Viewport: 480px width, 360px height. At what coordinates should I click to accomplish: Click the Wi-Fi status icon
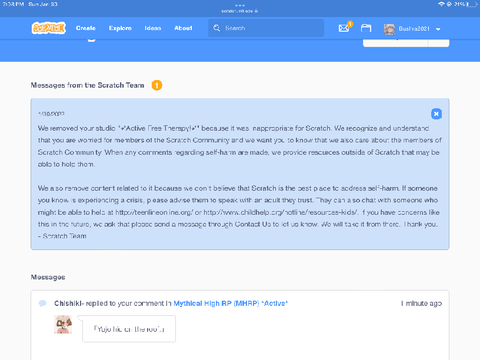click(441, 4)
